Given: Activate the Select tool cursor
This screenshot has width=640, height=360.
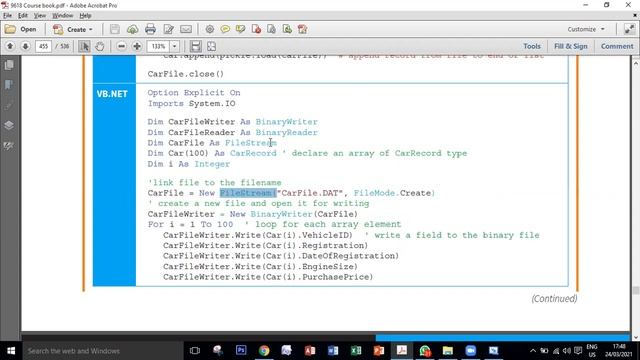Looking at the screenshot, I should [x=84, y=46].
